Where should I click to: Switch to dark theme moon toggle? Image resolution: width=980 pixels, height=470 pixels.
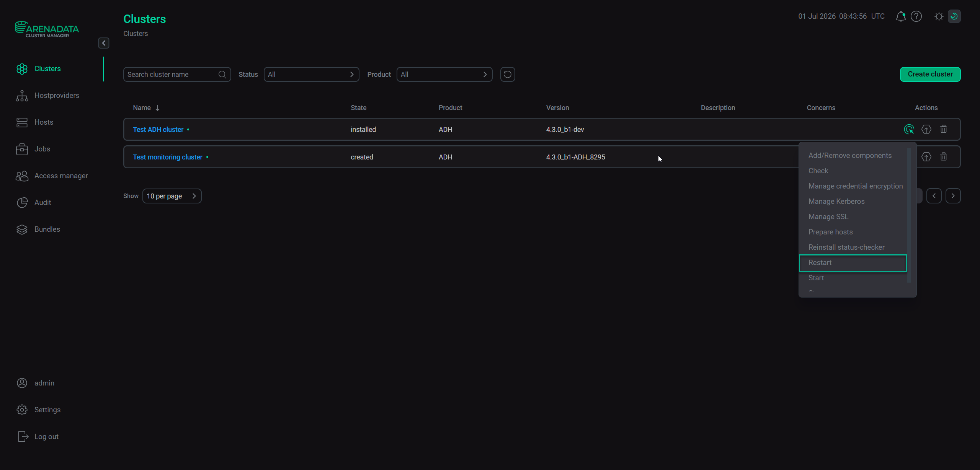click(x=954, y=16)
